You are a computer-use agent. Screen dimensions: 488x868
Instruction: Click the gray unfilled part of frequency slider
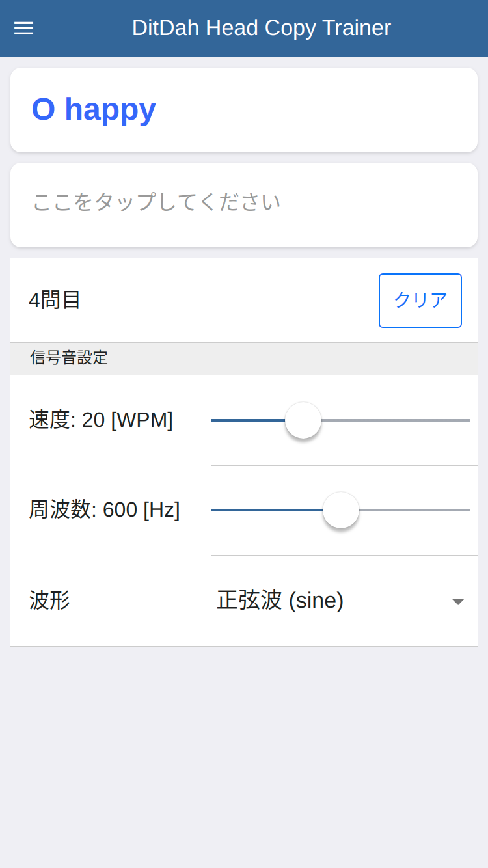tap(416, 510)
